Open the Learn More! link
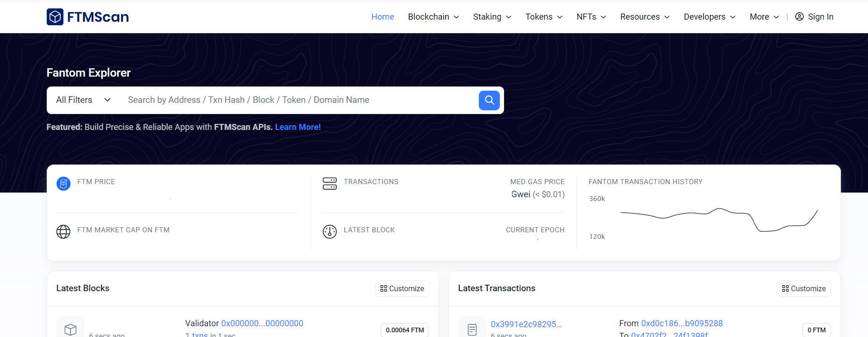The height and width of the screenshot is (337, 868). point(298,127)
